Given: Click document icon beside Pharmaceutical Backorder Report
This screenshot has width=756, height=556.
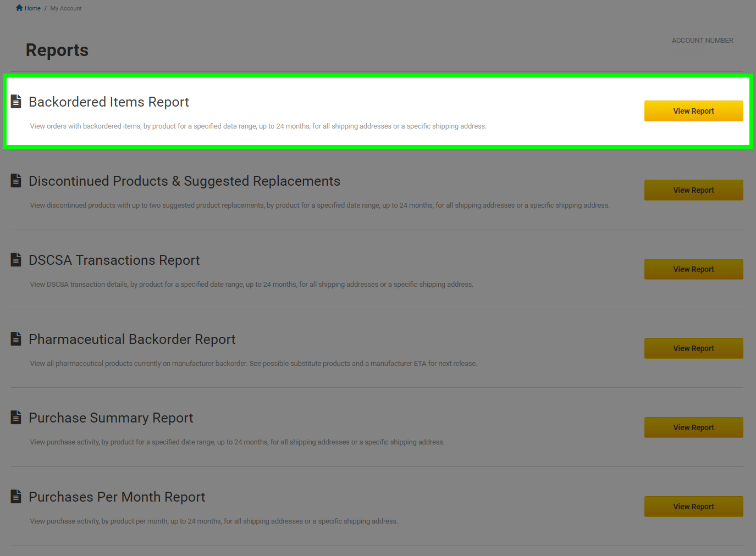Looking at the screenshot, I should [x=16, y=339].
